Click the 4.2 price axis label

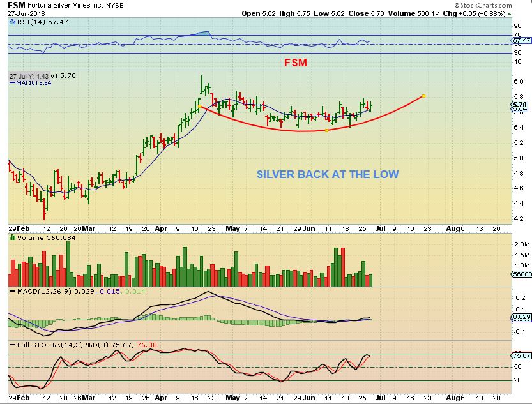pos(518,219)
